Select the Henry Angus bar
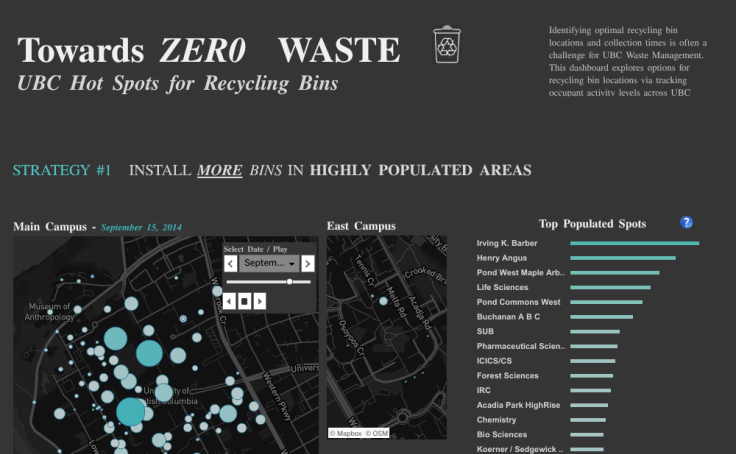Viewport: 736px width, 454px height. pyautogui.click(x=623, y=258)
